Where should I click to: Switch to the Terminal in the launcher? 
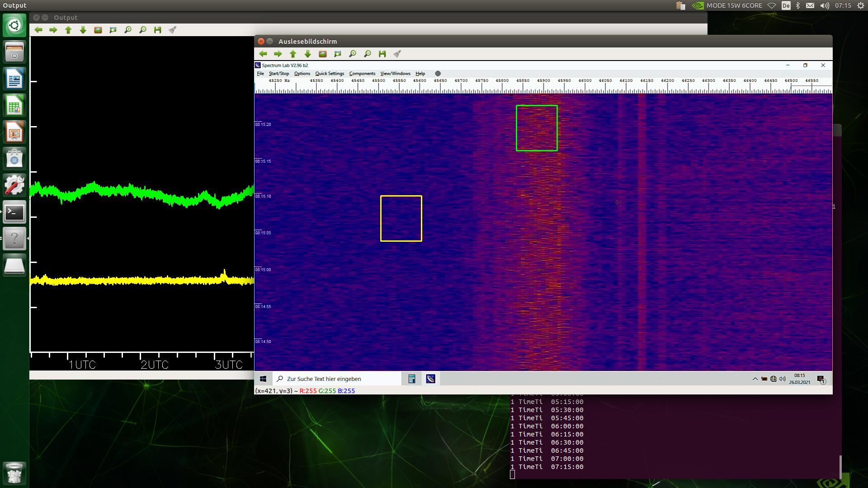pos(14,212)
